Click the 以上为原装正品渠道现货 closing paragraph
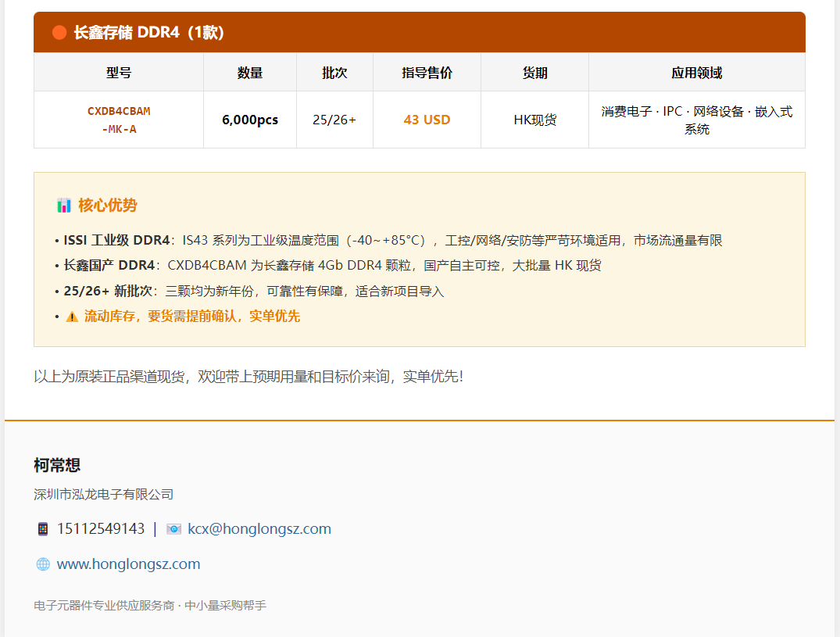Screen dimensions: 840x637 [x=248, y=377]
